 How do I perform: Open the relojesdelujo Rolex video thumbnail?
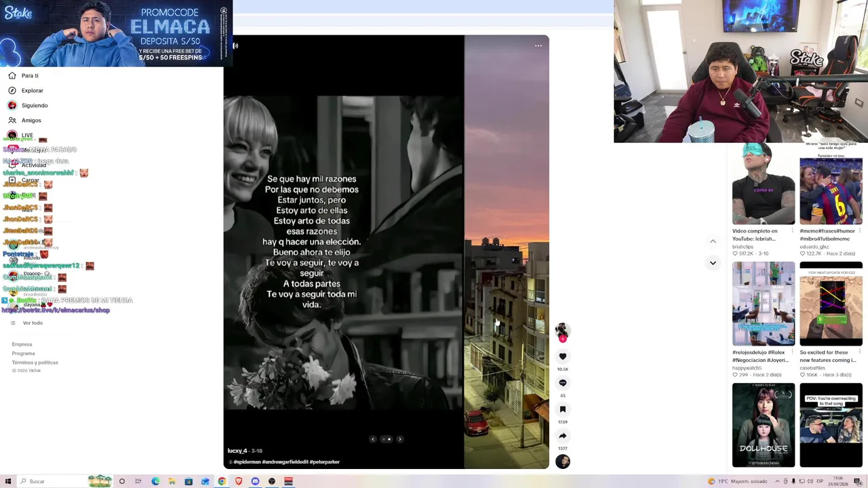coord(764,304)
